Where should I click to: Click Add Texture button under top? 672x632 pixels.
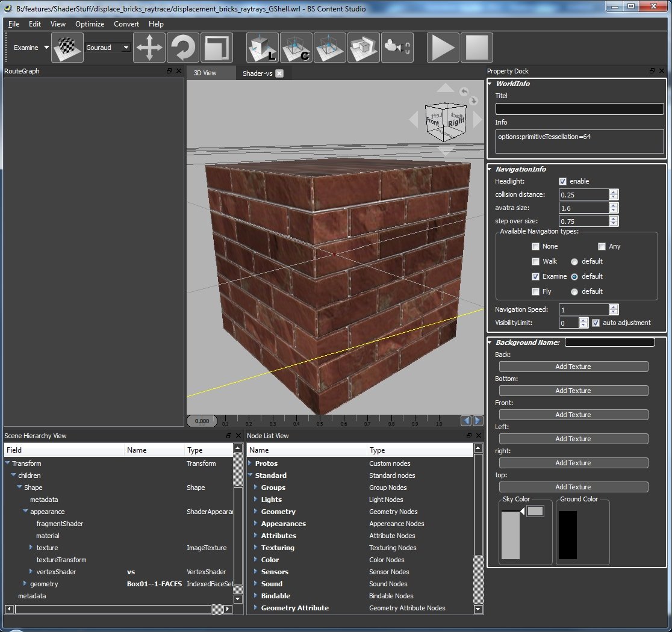click(573, 487)
